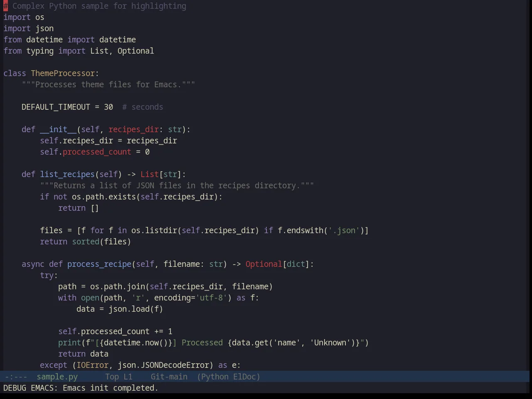Click 'Optional' in the typing import line
The width and height of the screenshot is (532, 399).
(135, 51)
